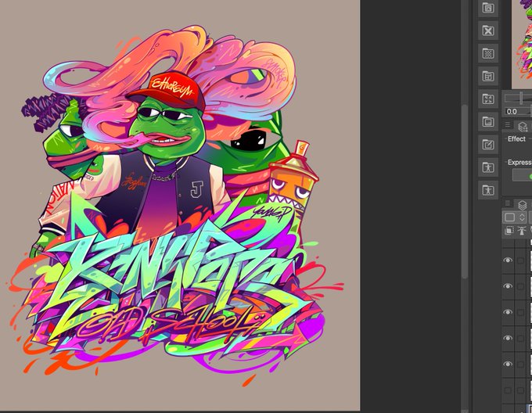Open the Layer Property panel hamburger menu
The width and height of the screenshot is (532, 413).
pos(508,125)
